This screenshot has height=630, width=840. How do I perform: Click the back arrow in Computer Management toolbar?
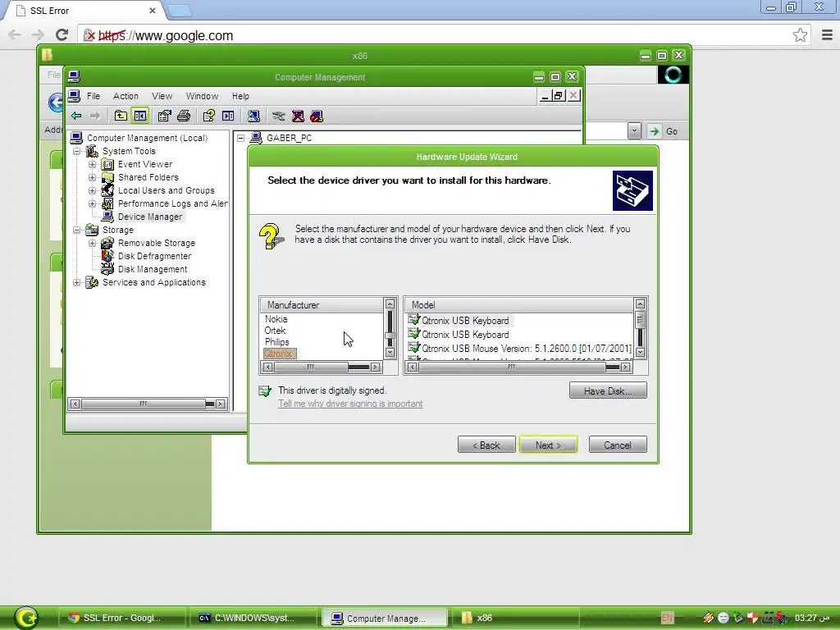(76, 116)
